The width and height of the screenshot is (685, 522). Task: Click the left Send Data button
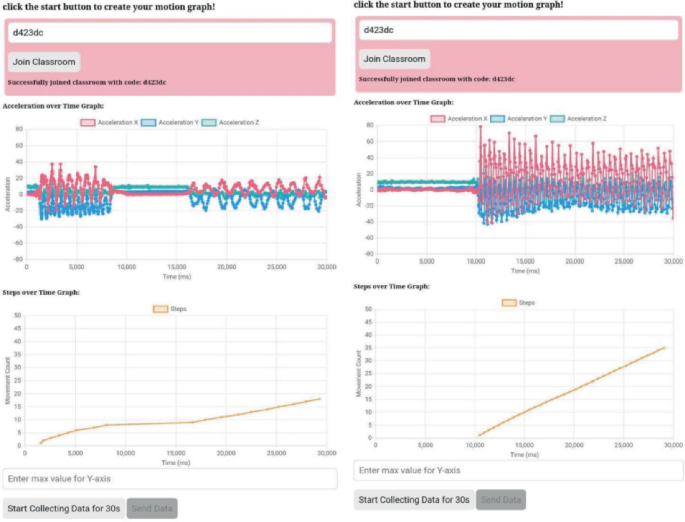coord(152,508)
